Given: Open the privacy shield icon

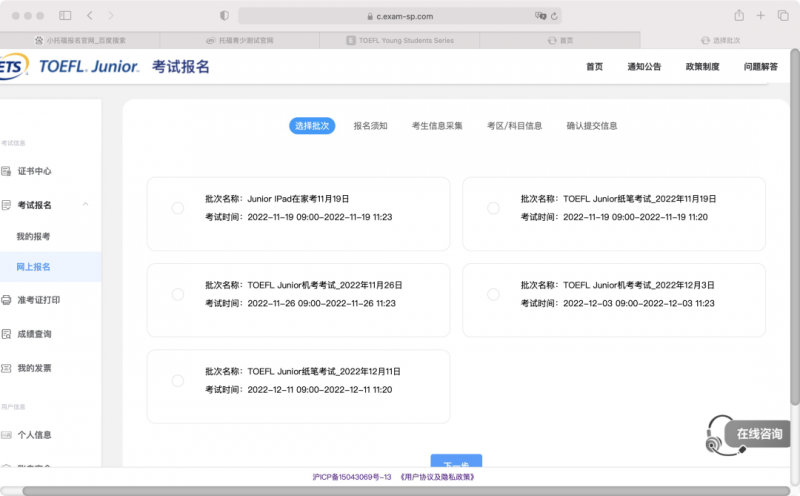Looking at the screenshot, I should (x=224, y=16).
